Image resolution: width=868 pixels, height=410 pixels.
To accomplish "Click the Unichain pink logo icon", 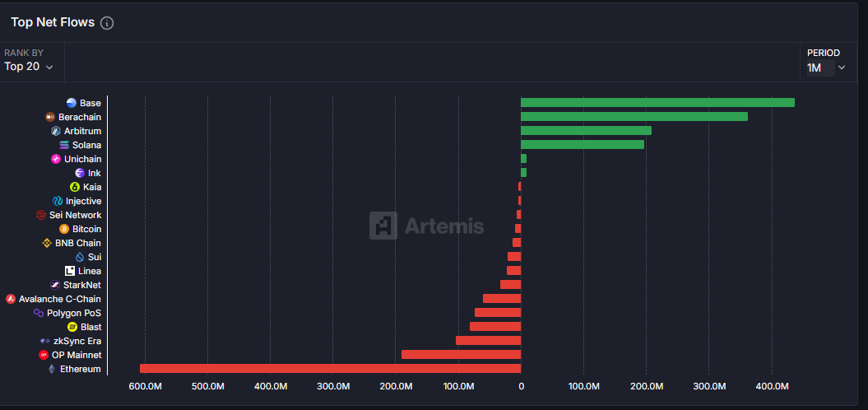I will click(x=56, y=159).
